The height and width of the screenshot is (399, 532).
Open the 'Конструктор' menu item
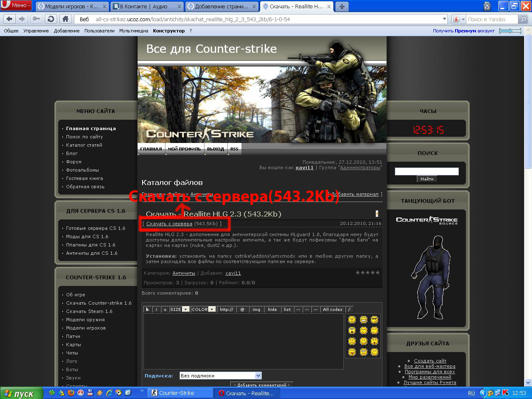point(169,31)
